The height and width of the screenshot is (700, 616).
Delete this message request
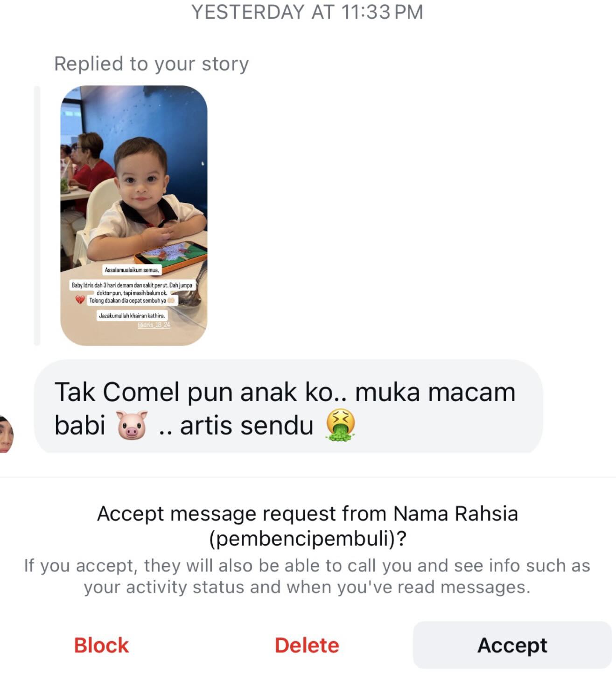click(x=307, y=645)
